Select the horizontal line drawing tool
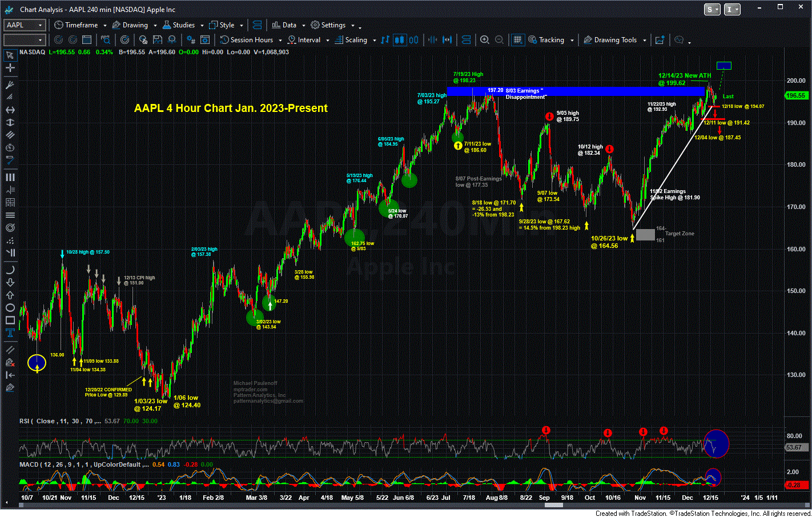 (x=10, y=110)
